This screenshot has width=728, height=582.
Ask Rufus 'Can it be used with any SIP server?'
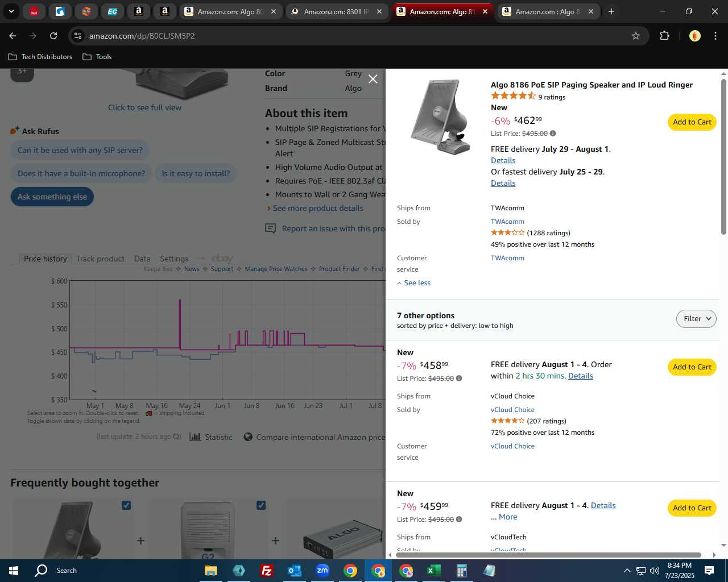(x=80, y=151)
